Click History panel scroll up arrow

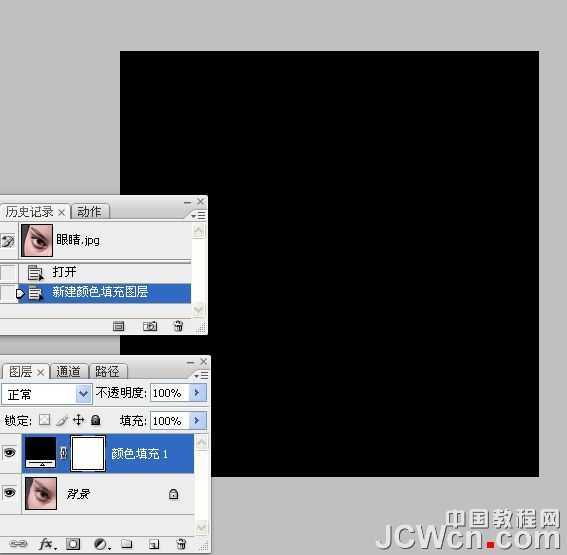point(199,231)
